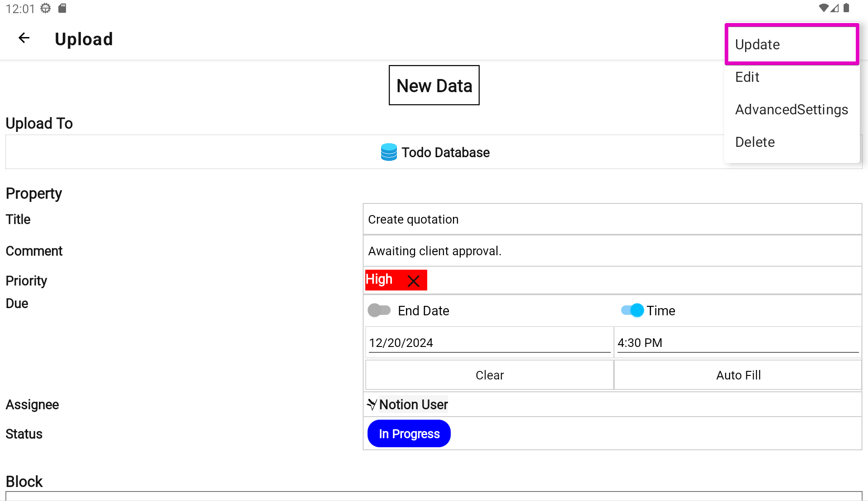This screenshot has height=501, width=868.
Task: Open the 12/20/2024 date picker
Action: coord(489,343)
